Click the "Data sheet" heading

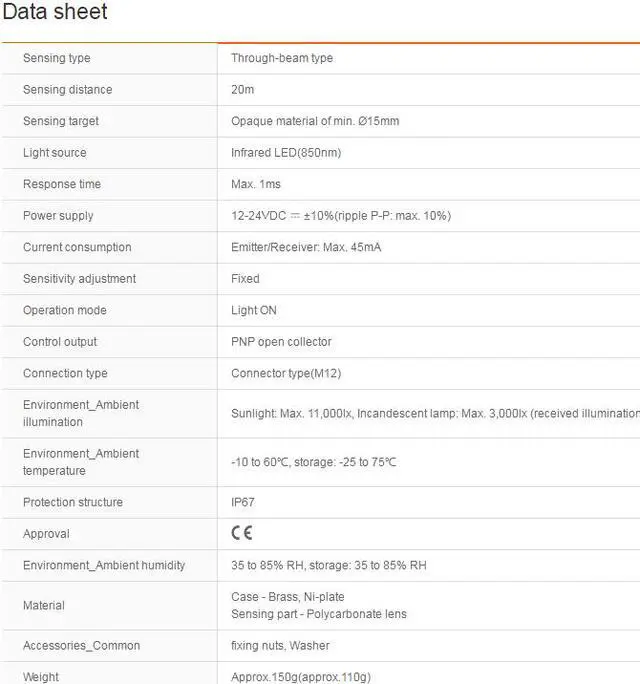tap(55, 13)
